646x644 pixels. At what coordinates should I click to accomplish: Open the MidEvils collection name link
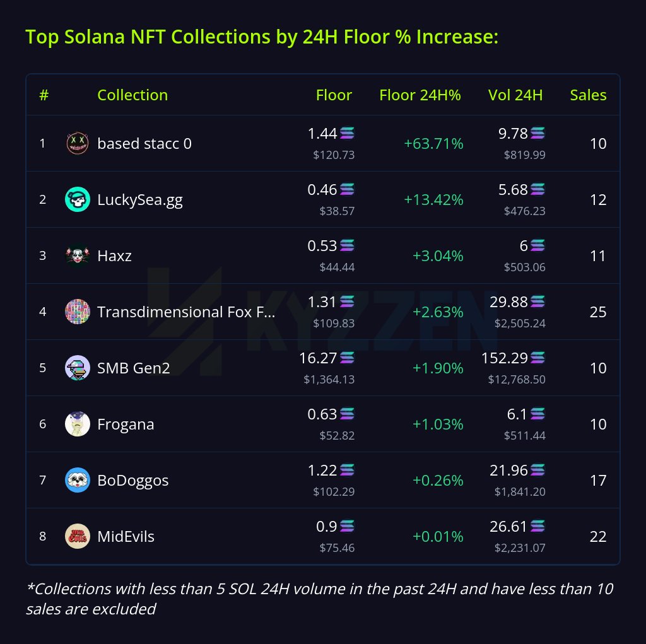tap(126, 537)
